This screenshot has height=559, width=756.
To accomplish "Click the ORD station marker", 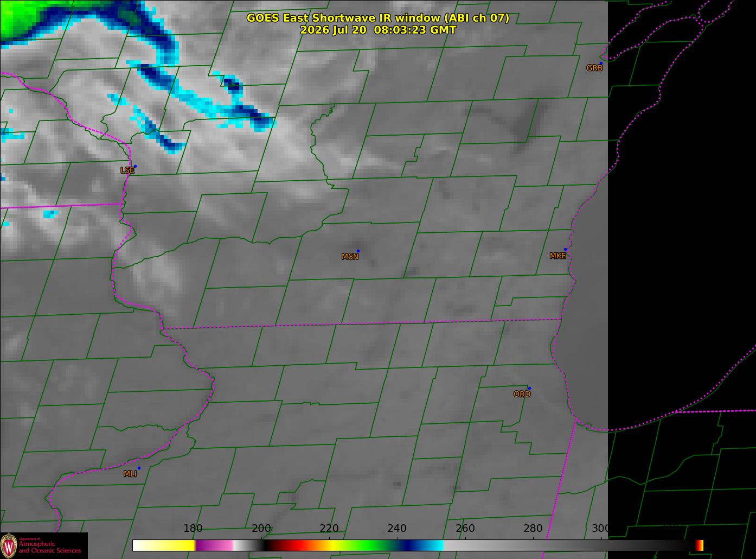I will (529, 388).
